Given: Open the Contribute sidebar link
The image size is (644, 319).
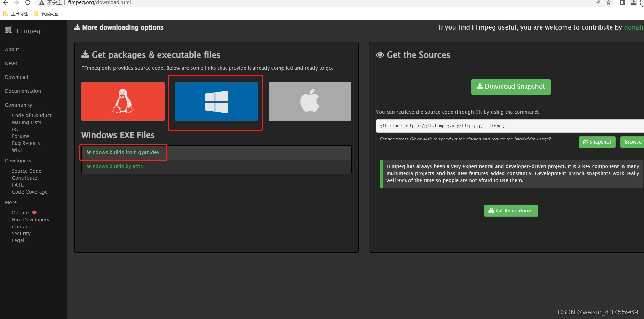Looking at the screenshot, I should pos(24,178).
